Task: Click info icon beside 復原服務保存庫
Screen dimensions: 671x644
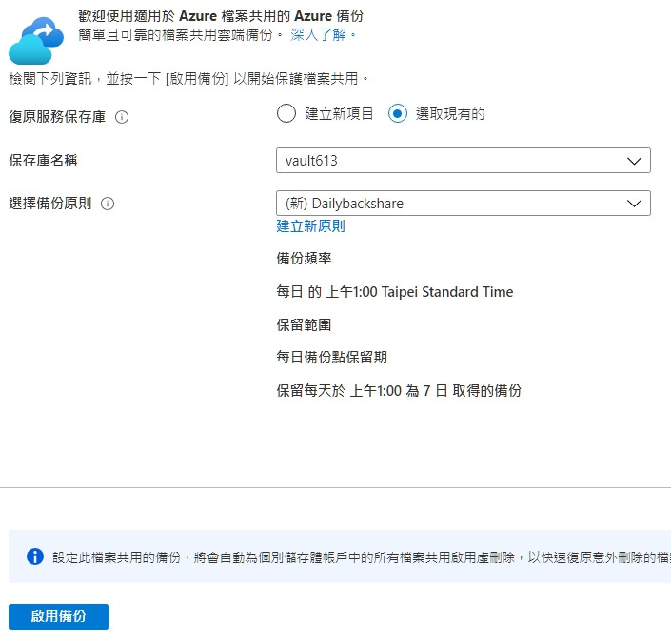Action: tap(122, 117)
